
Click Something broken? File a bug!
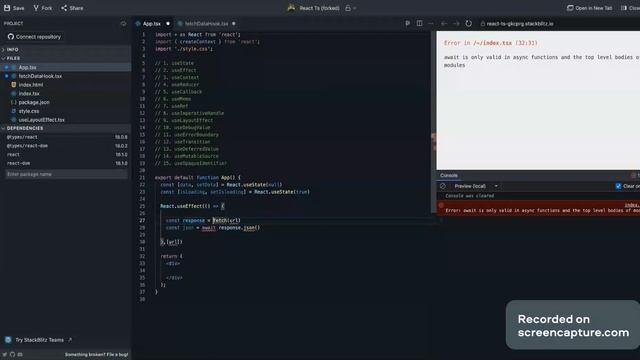click(x=96, y=355)
